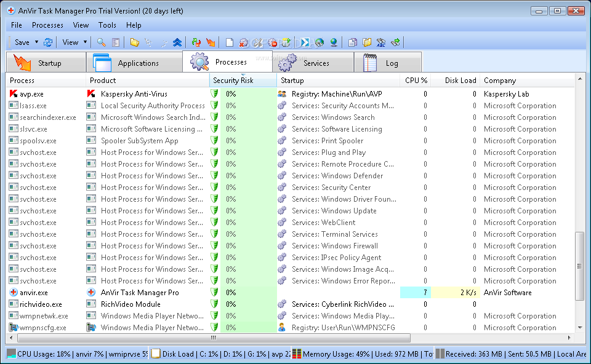Sort by the CPU % column header
Screen dimensions: 591x364
pyautogui.click(x=416, y=80)
